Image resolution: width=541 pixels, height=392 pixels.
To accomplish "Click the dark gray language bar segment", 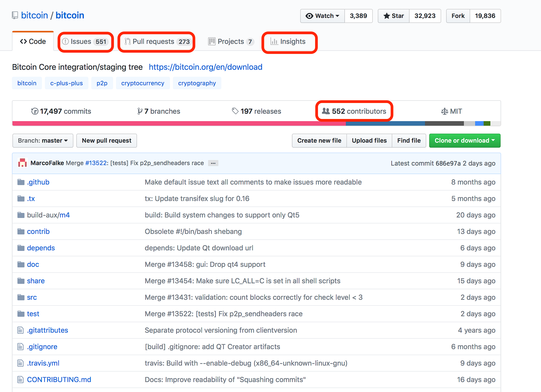I will pyautogui.click(x=444, y=124).
